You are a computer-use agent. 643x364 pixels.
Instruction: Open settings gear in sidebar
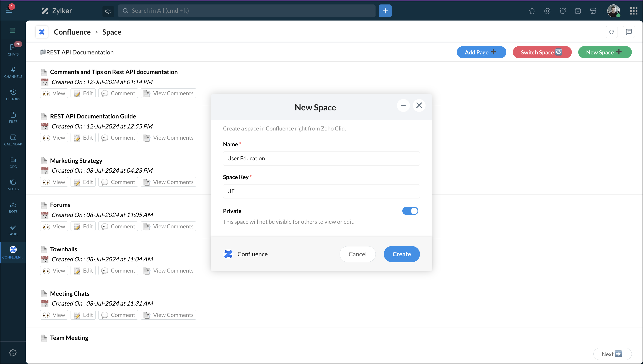click(x=13, y=352)
